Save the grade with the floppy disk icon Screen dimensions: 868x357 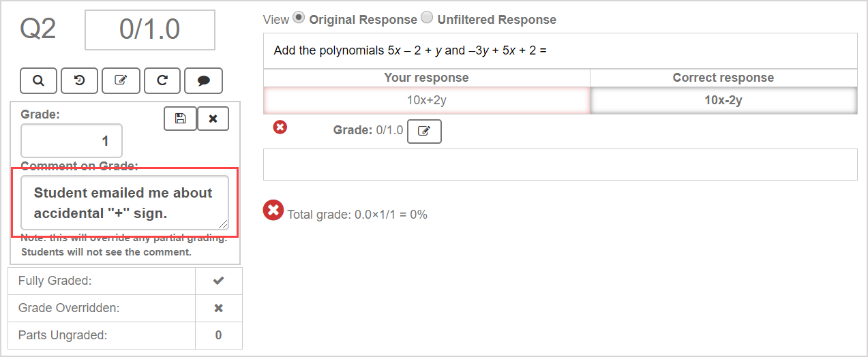pos(180,119)
